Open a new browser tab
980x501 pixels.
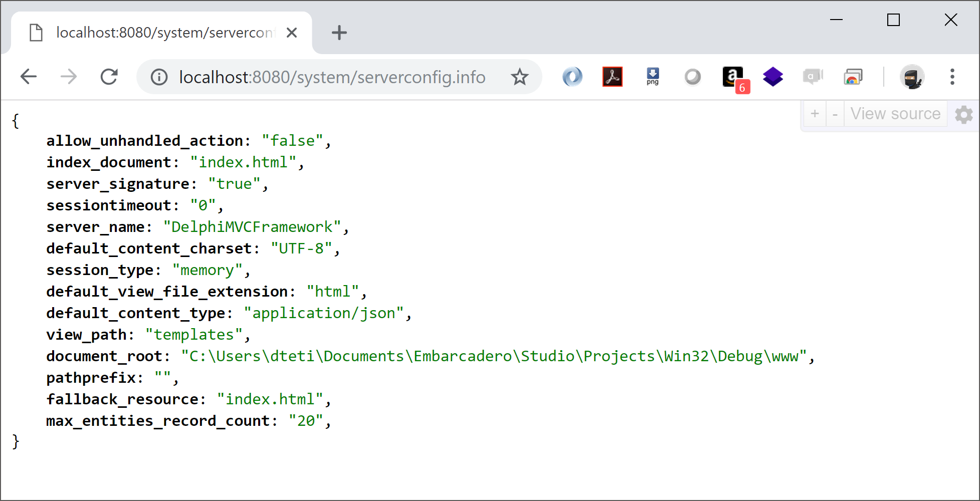tap(339, 33)
